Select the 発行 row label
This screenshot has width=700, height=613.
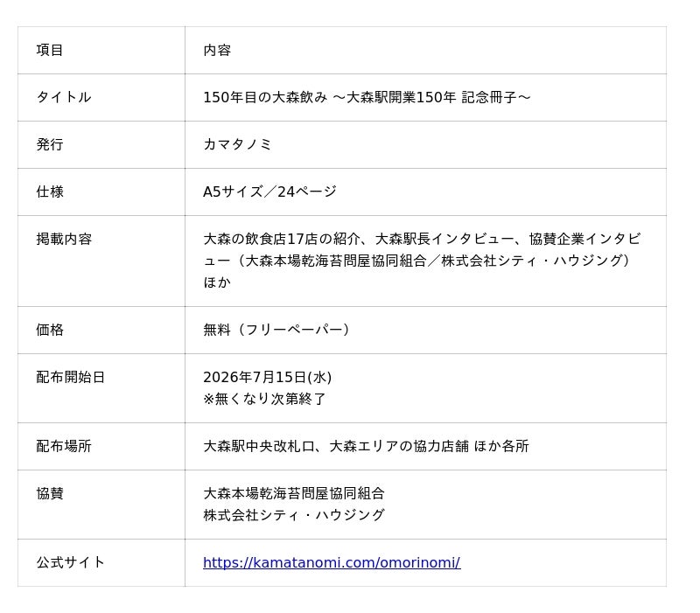click(50, 144)
